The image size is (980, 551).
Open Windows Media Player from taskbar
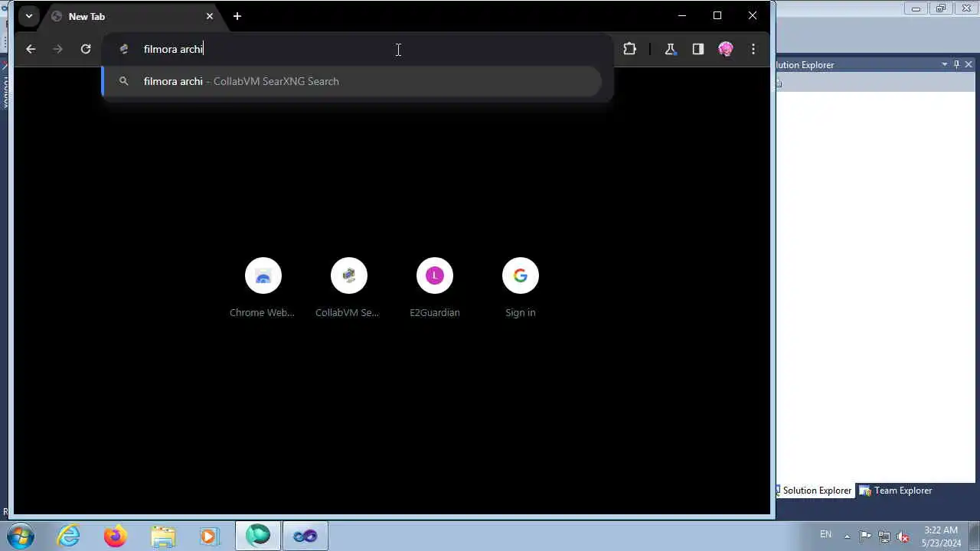click(x=209, y=536)
